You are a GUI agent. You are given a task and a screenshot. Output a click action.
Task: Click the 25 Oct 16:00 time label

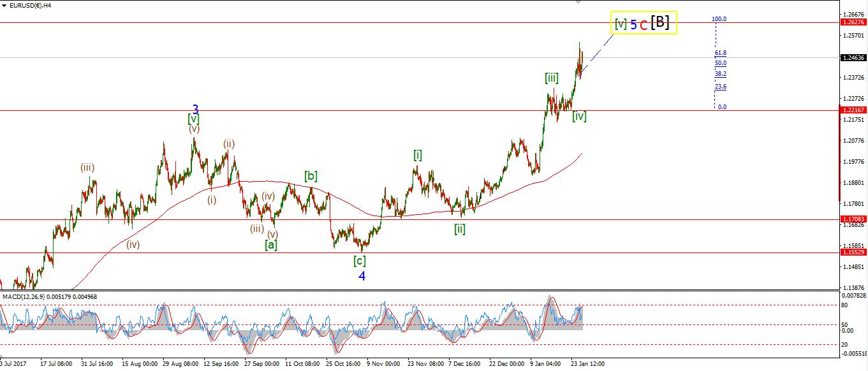(342, 363)
